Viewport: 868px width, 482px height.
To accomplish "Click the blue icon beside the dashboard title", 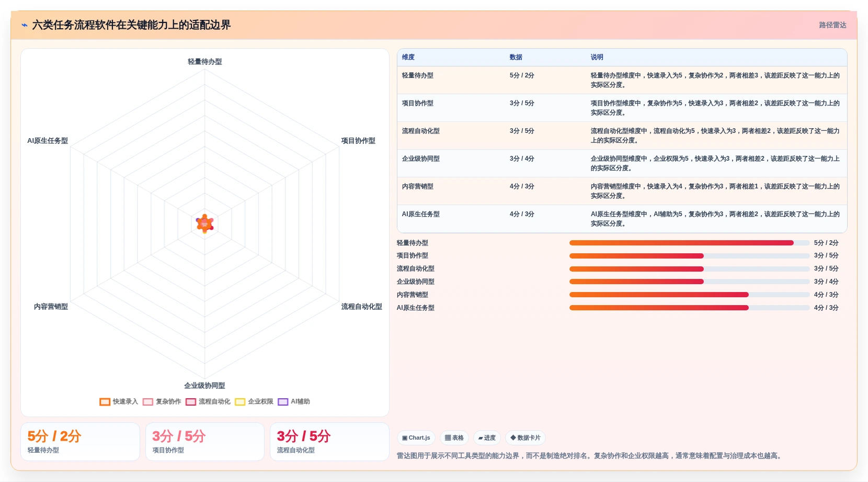I will [x=24, y=25].
